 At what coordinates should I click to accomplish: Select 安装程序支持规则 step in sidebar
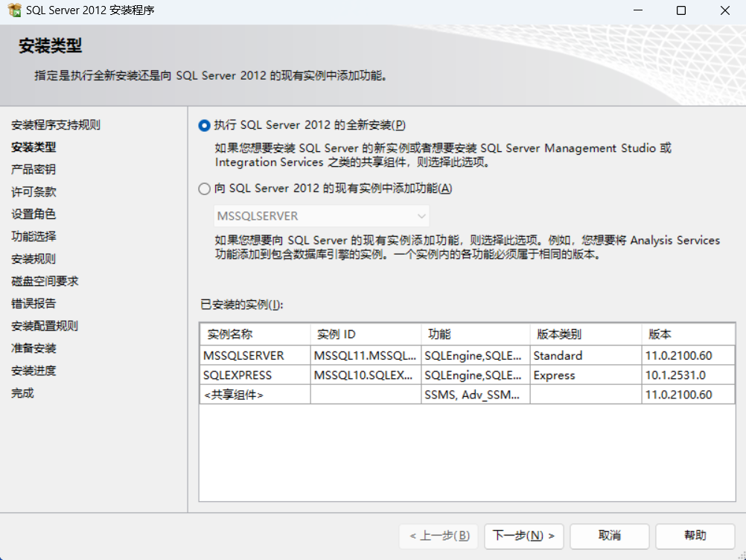click(56, 125)
